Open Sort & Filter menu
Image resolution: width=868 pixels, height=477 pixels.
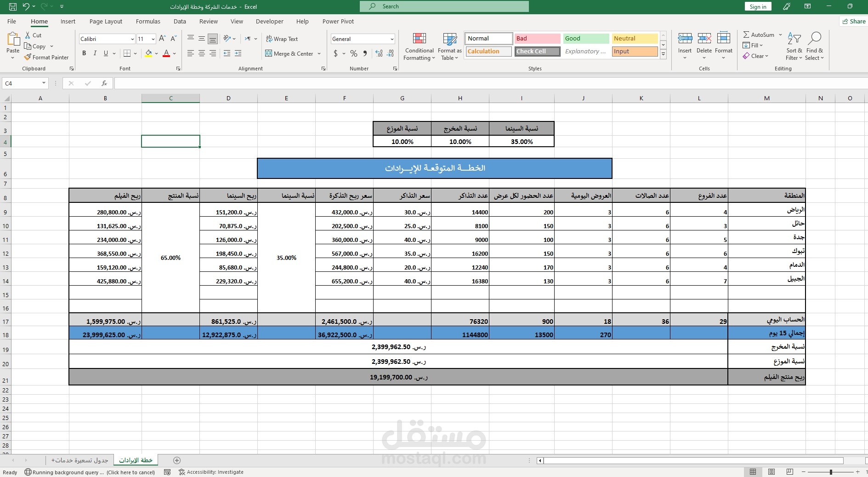coord(794,46)
